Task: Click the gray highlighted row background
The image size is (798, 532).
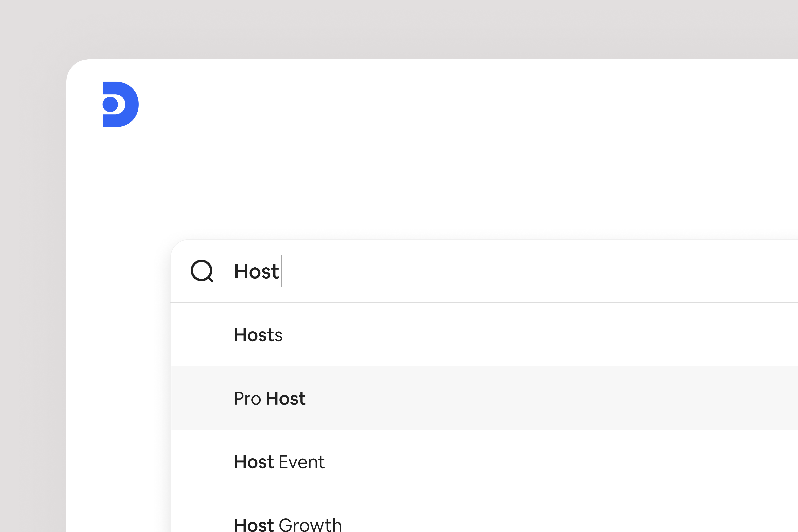Action: tap(543, 398)
